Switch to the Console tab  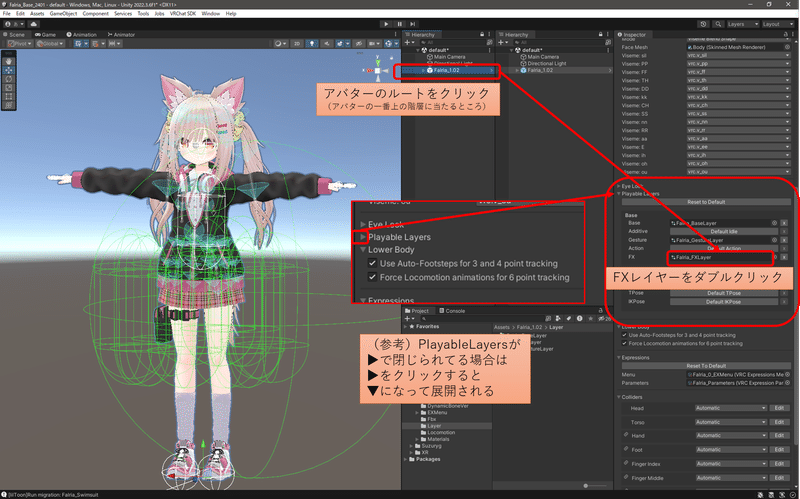coord(452,311)
